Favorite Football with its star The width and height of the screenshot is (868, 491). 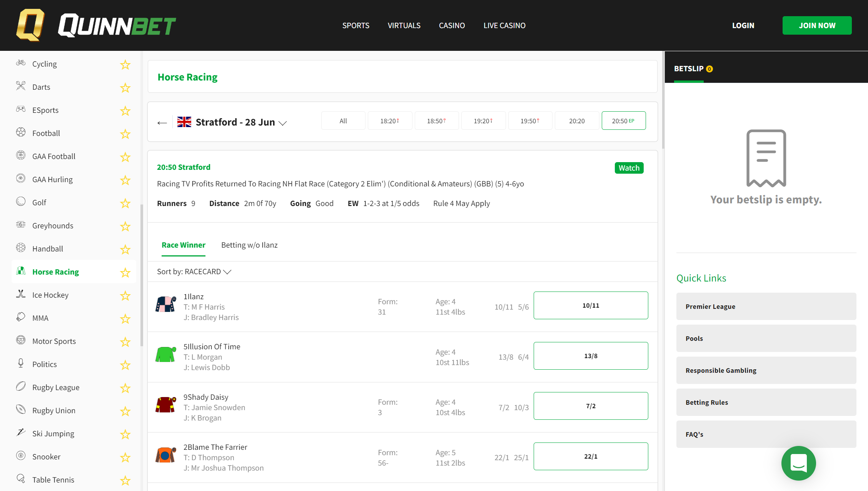point(125,134)
